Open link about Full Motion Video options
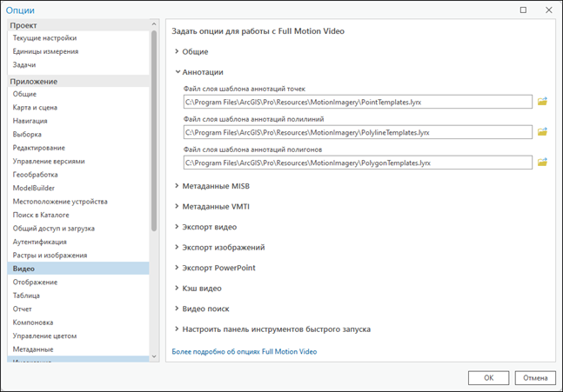Screen dimensions: 563x392 pyautogui.click(x=245, y=352)
